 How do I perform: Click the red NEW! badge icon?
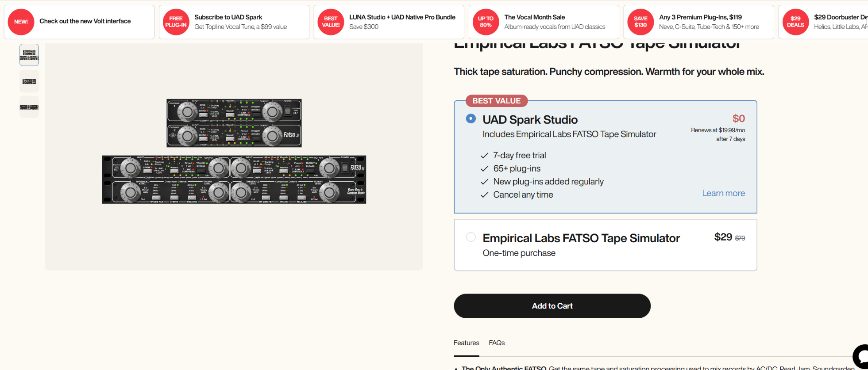tap(21, 22)
